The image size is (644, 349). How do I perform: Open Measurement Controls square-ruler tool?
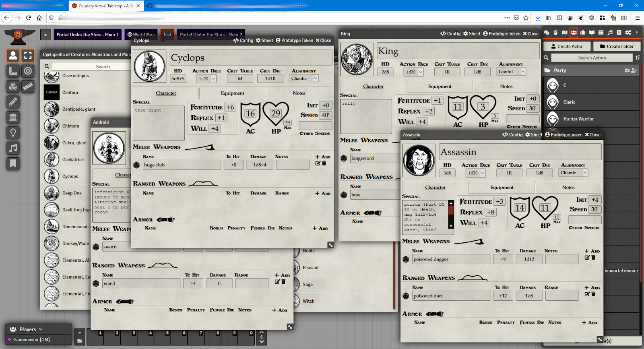(13, 71)
